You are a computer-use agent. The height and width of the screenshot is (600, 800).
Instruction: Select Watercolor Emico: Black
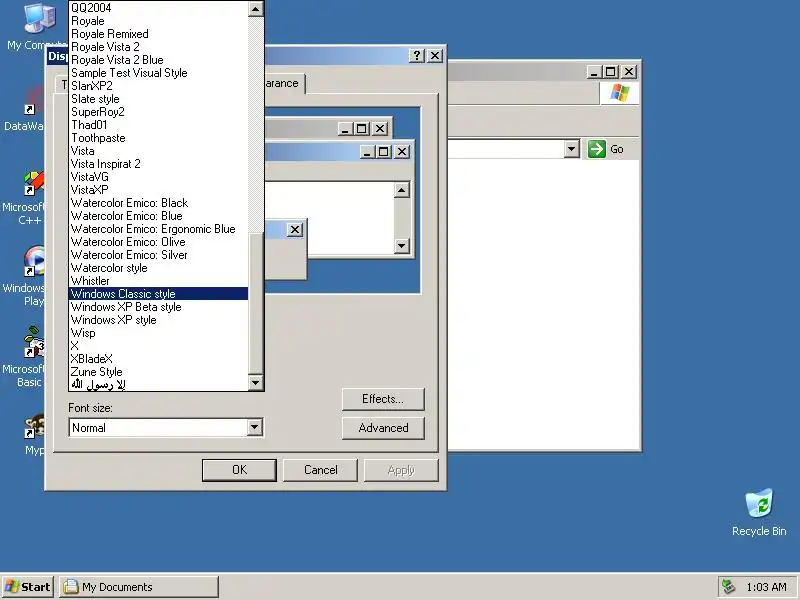tap(158, 203)
